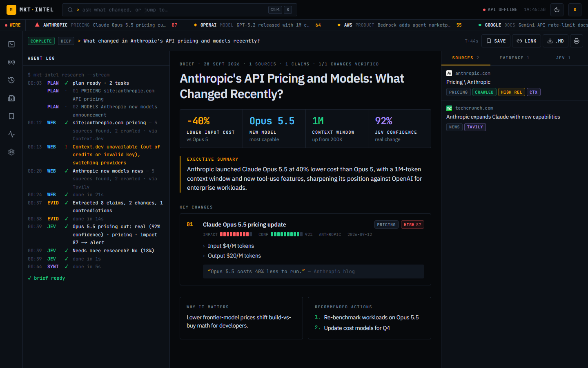Screen dimensions: 588x368
Task: Click the HIGH REL tag
Action: [512, 92]
